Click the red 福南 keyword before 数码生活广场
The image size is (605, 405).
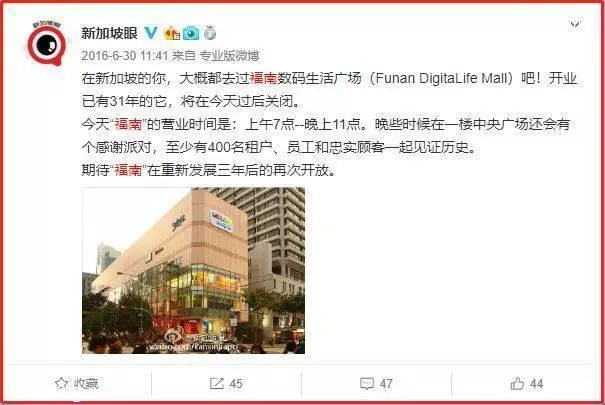(264, 78)
